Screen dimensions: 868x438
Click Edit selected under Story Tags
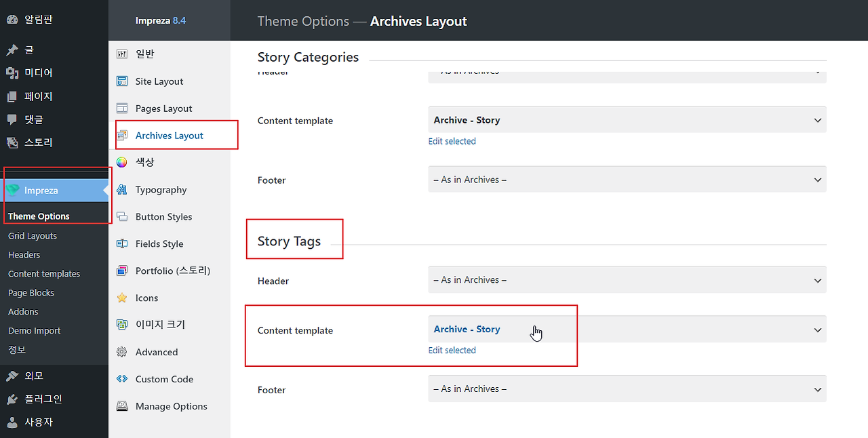(452, 351)
